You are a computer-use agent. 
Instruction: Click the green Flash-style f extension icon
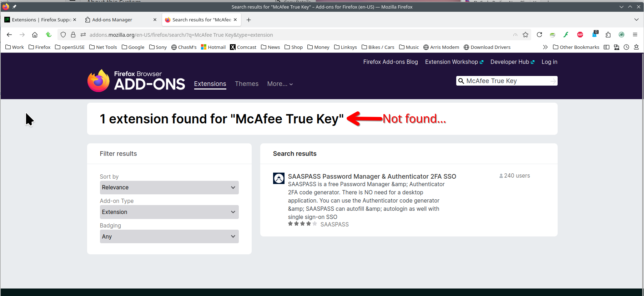566,35
